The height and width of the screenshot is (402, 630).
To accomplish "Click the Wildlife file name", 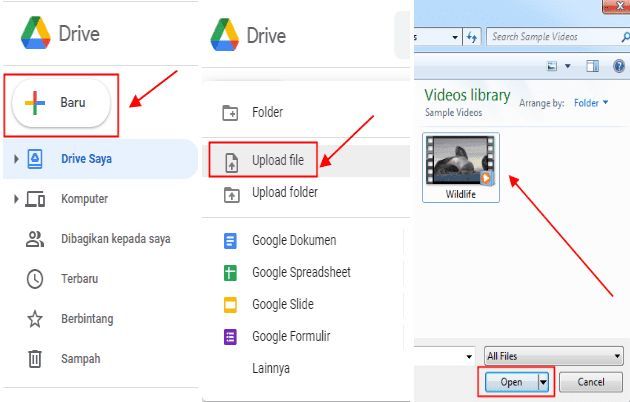I will click(x=460, y=194).
